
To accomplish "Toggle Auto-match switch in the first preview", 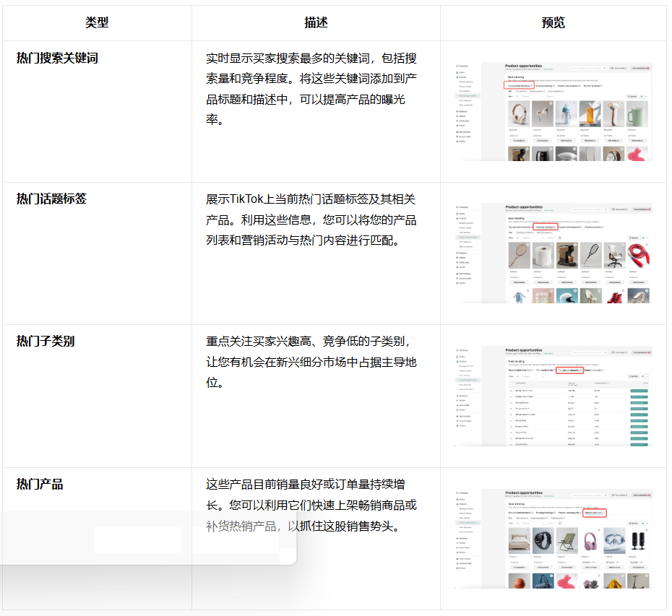I will point(613,68).
